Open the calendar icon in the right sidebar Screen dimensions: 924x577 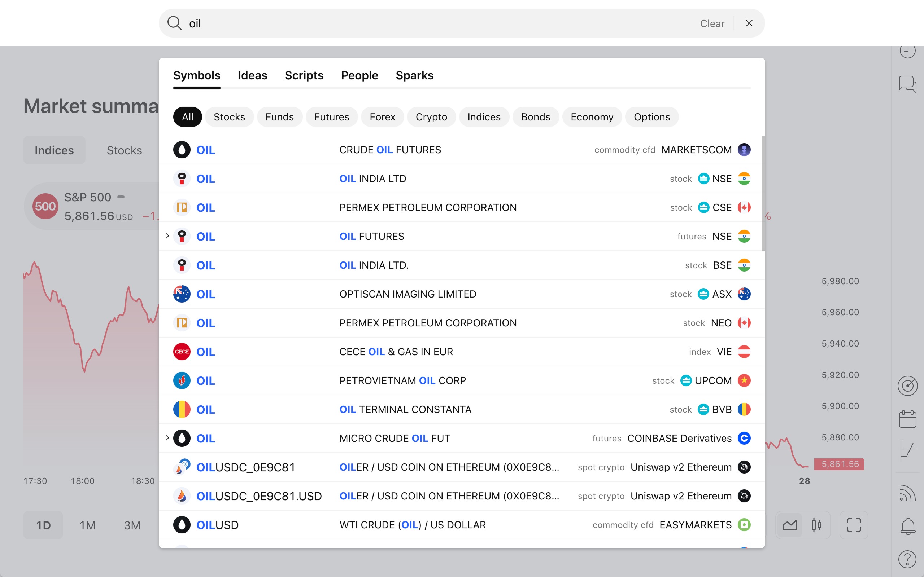pos(908,419)
